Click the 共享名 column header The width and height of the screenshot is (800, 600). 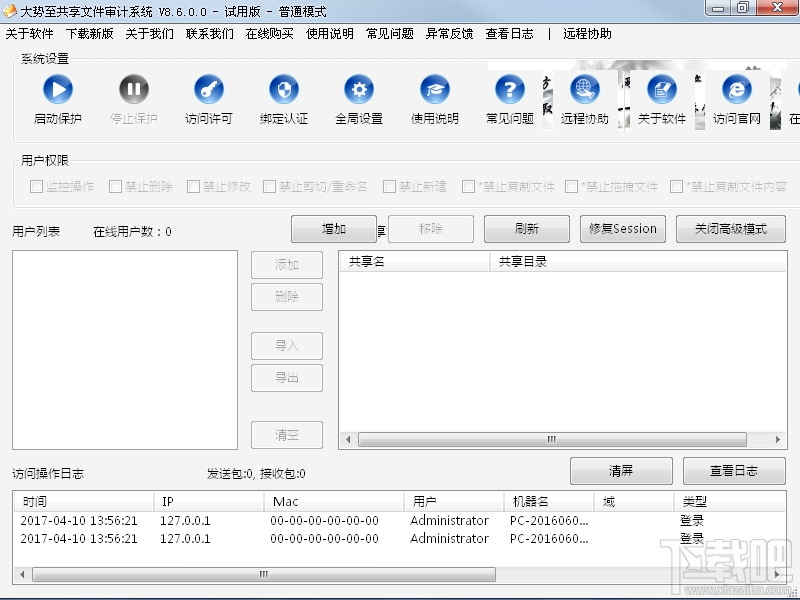click(415, 262)
